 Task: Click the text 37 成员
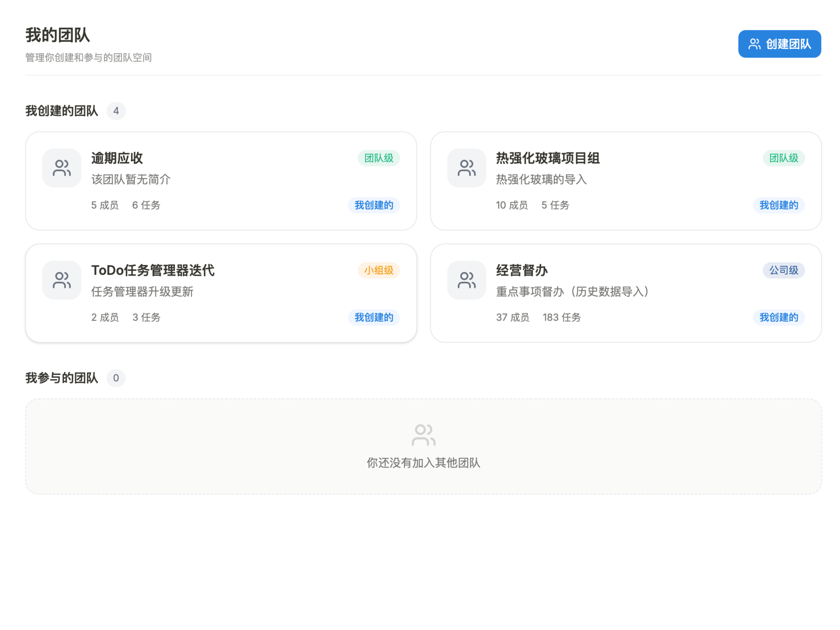(x=513, y=318)
